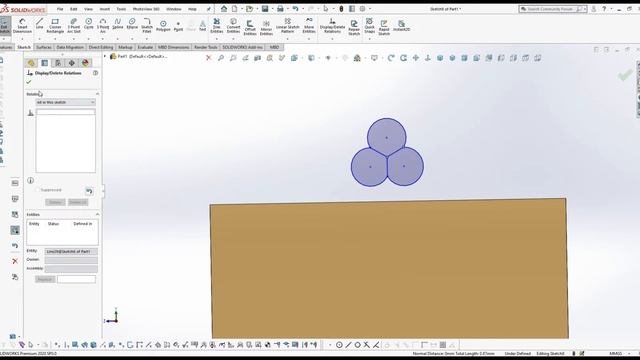Collapse the Entities section

coord(97,214)
